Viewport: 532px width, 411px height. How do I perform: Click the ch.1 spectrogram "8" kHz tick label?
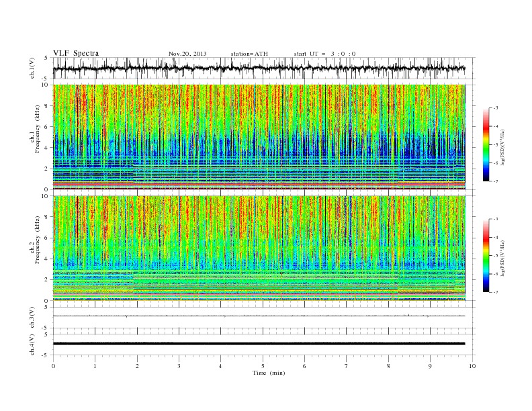point(46,106)
